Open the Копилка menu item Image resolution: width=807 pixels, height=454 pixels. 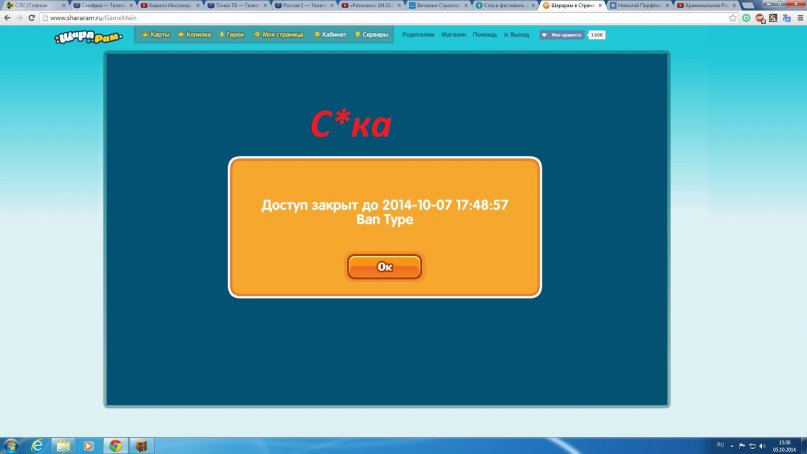click(195, 34)
